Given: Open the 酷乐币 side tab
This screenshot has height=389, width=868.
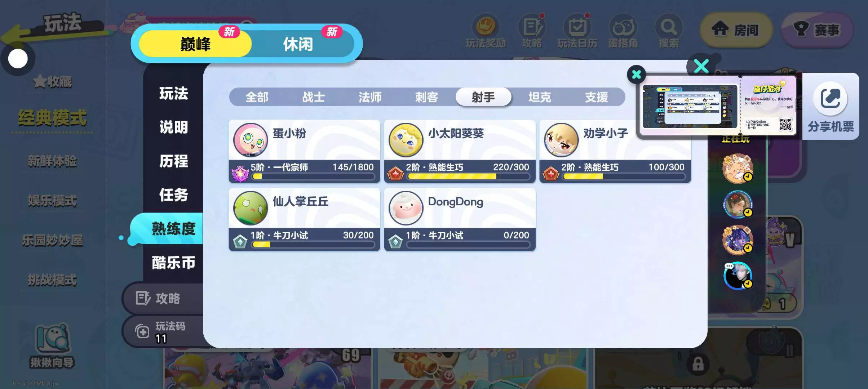Looking at the screenshot, I should click(x=173, y=263).
